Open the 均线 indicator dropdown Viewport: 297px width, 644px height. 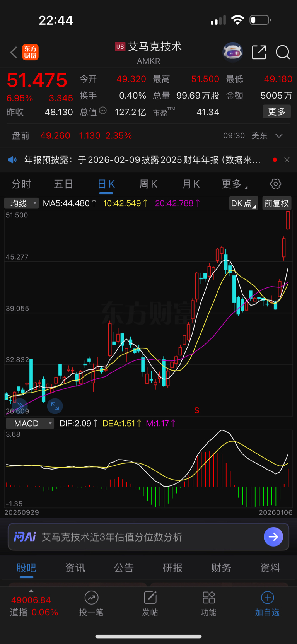[21, 203]
